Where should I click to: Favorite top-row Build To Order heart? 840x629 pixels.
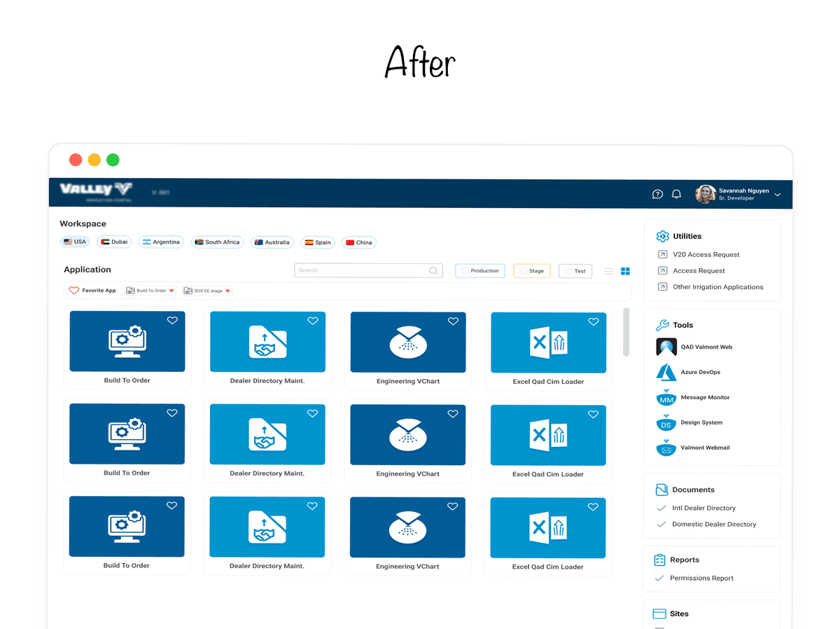(172, 321)
